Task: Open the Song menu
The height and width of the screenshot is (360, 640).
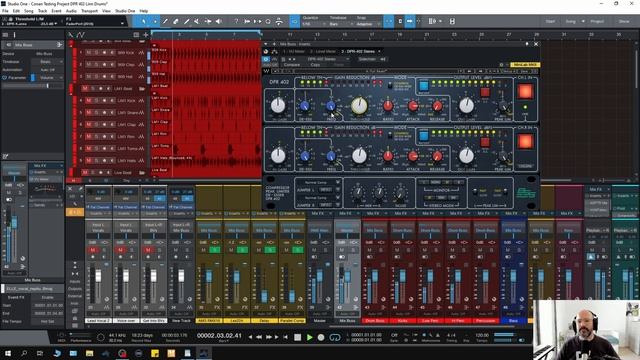Action: coord(29,11)
